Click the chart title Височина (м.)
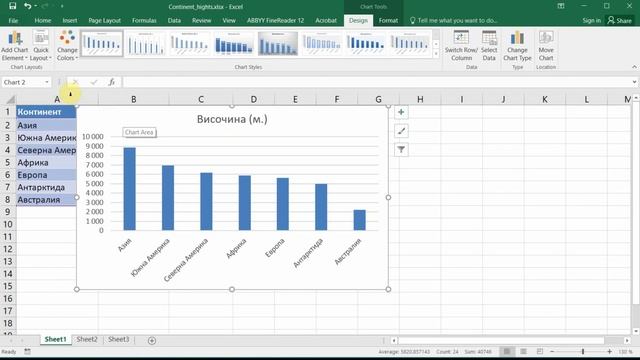This screenshot has height=360, width=640. point(232,119)
